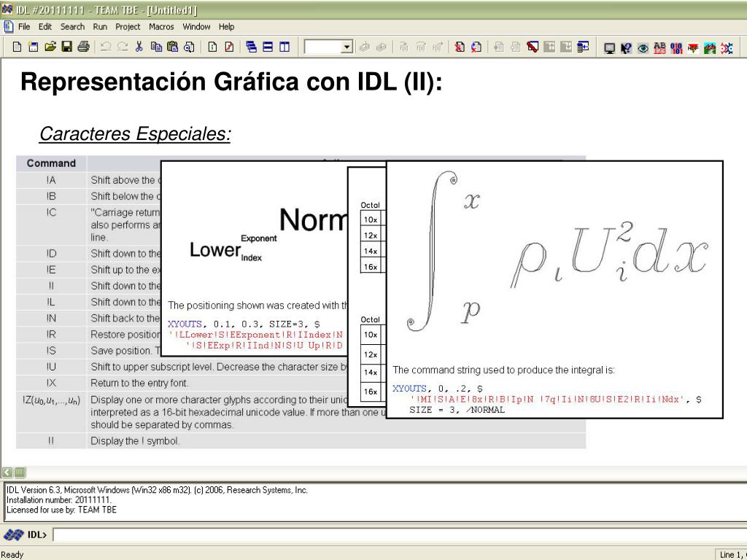
Task: Tile windows horizontally with the stacked icon
Action: coord(268,47)
